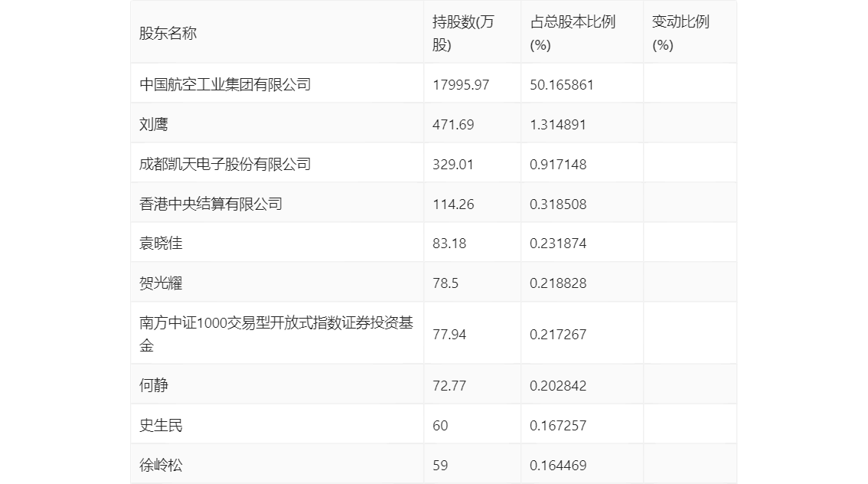The height and width of the screenshot is (484, 868).
Task: Select the value 329.01
Action: (x=453, y=165)
